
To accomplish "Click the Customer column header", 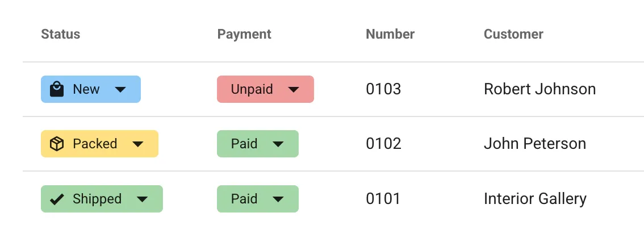I will coord(513,34).
